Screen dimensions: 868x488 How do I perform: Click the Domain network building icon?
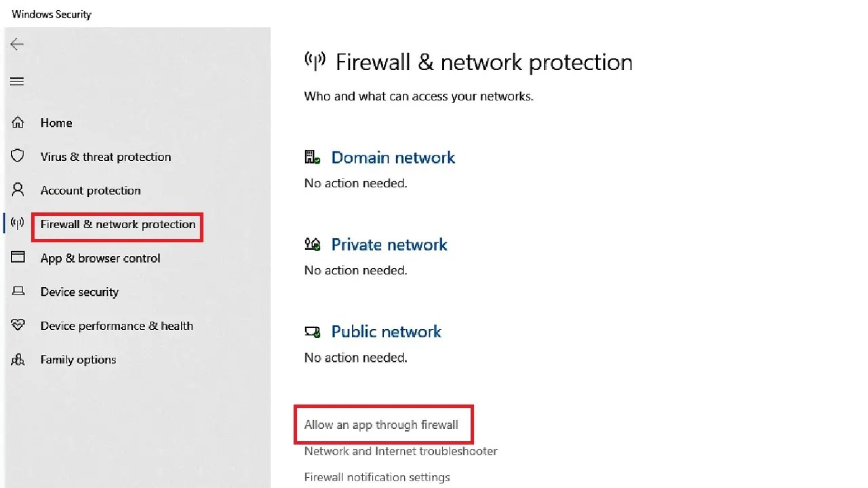(x=312, y=157)
